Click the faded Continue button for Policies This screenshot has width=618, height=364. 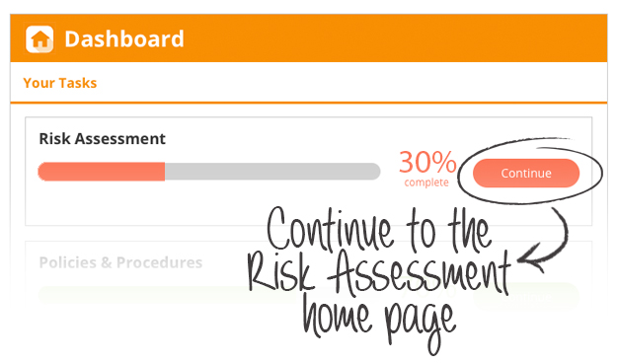coord(526,296)
